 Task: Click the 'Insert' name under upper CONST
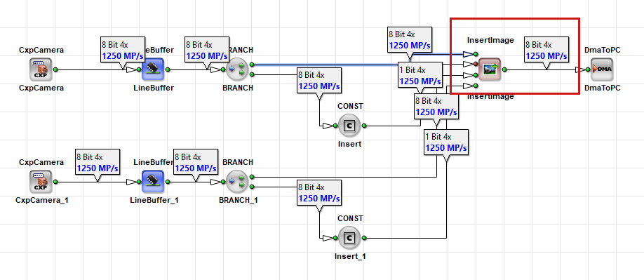[350, 144]
